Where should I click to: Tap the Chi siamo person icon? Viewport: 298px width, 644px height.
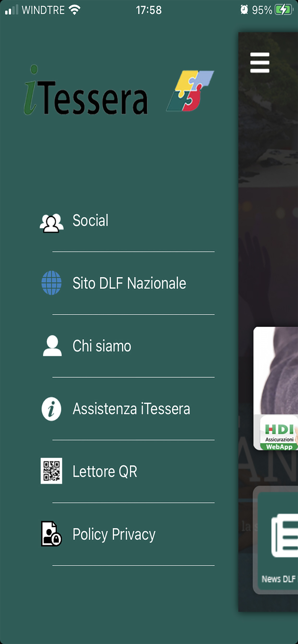pos(52,345)
